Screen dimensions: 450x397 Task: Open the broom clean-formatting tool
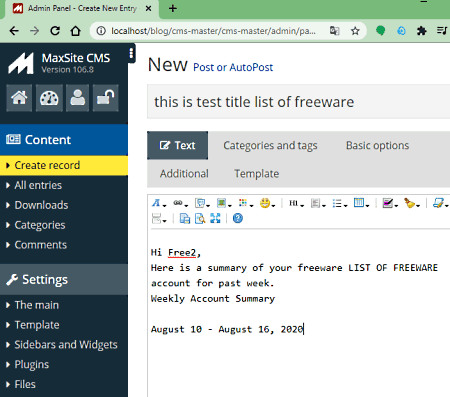tap(411, 203)
